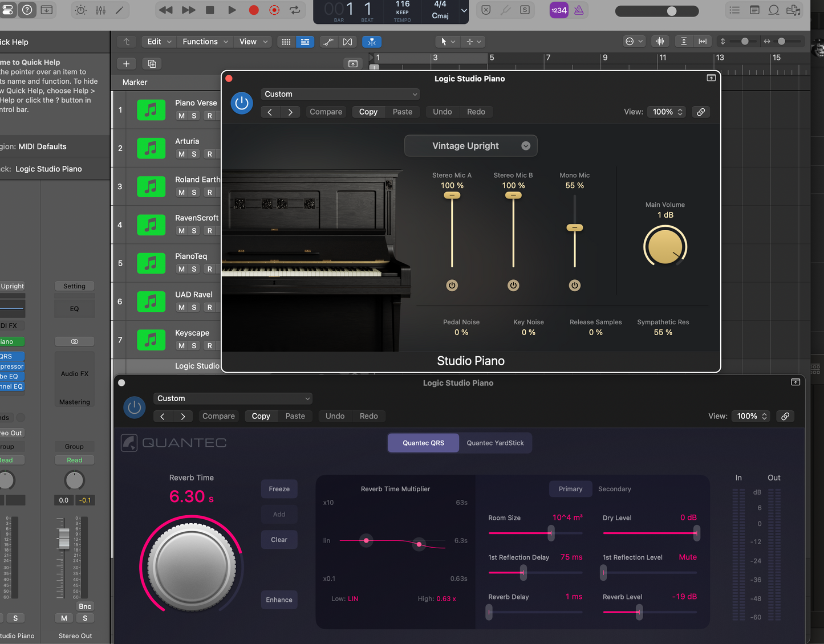Click the Quantec plugin link icon

pos(785,417)
